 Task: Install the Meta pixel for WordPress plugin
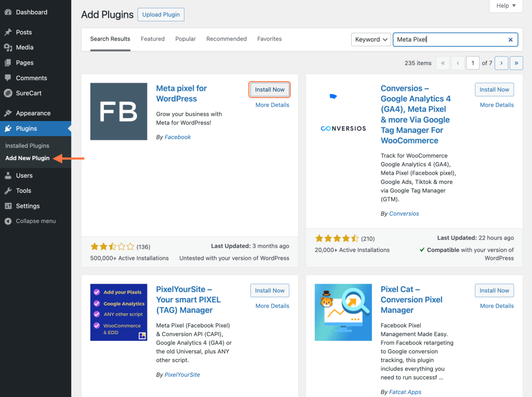[270, 89]
